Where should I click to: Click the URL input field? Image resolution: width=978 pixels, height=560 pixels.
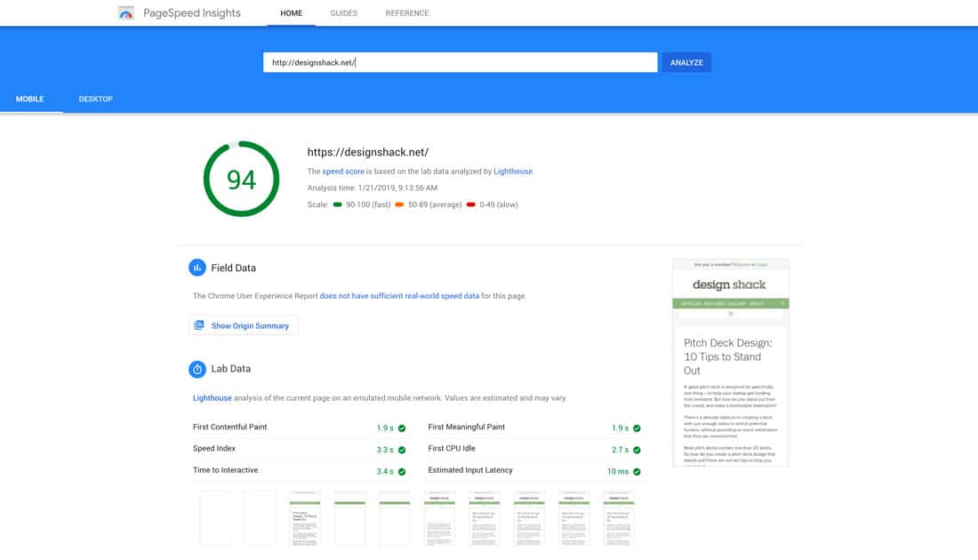point(460,62)
